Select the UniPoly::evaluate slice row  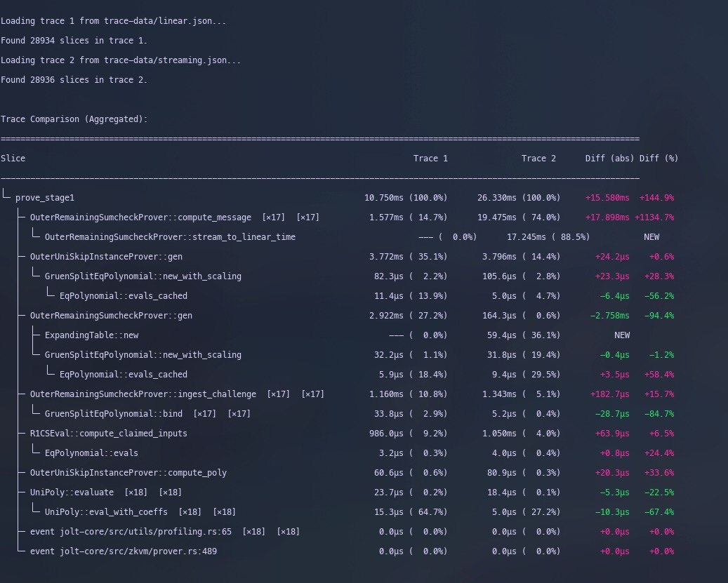coord(72,492)
